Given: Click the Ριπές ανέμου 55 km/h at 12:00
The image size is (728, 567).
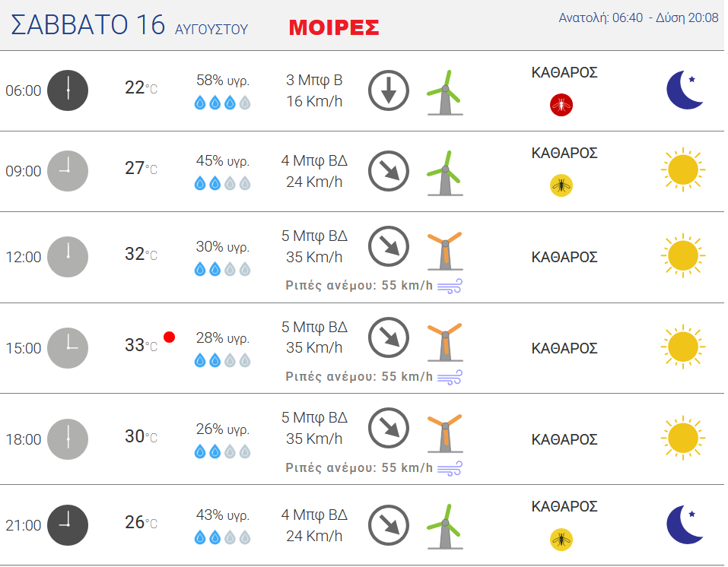Looking at the screenshot, I should [359, 285].
